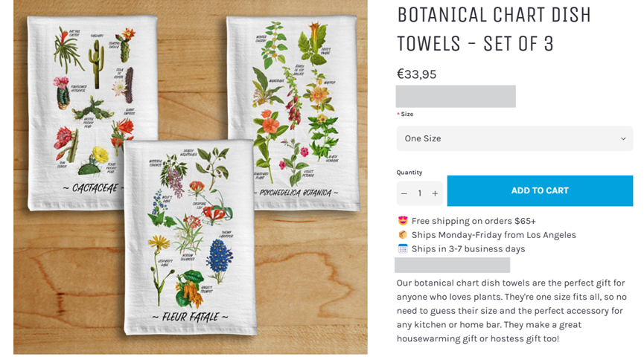Viewport: 644px width, 357px height.
Task: Click the gray placeholder bar under price
Action: pyautogui.click(x=456, y=97)
